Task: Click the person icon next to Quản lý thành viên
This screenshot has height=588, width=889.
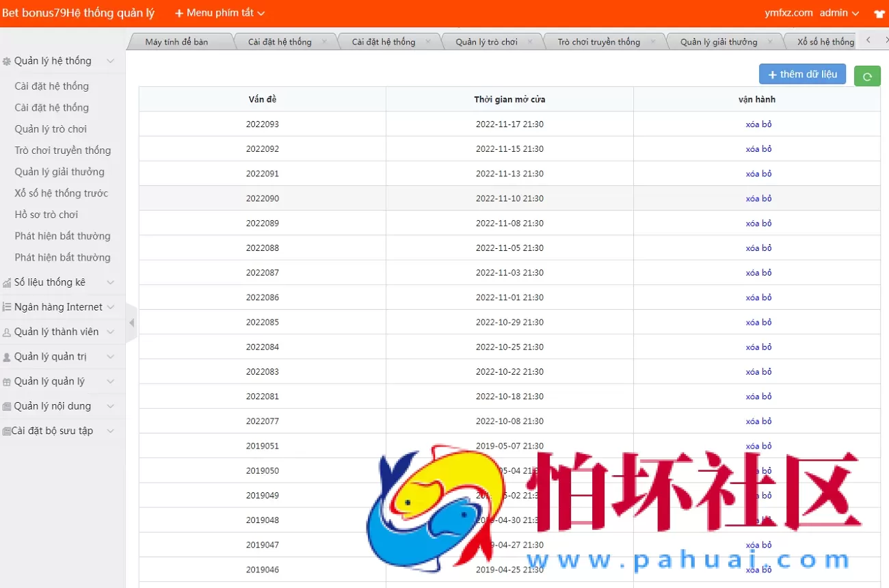Action: [x=6, y=331]
